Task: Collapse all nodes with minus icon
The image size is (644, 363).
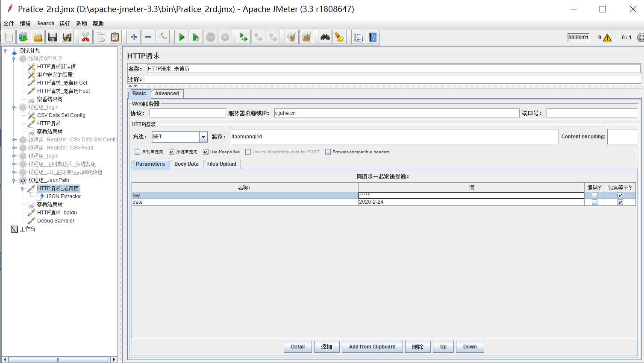Action: pos(148,37)
